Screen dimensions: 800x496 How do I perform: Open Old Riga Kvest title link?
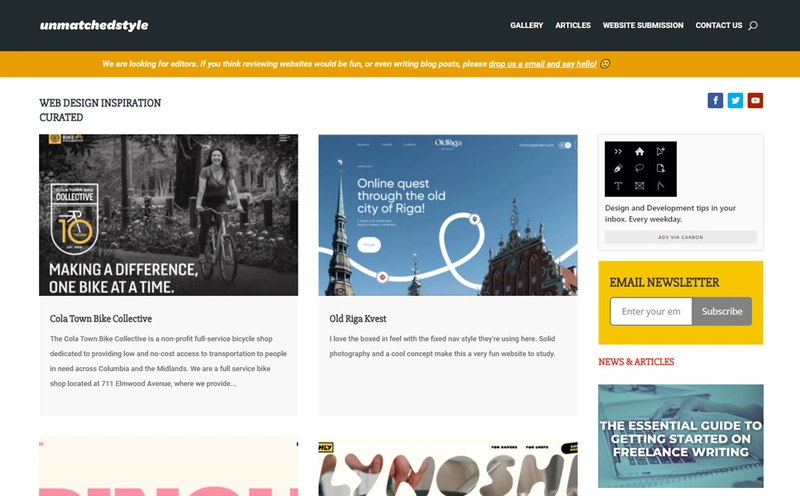[358, 318]
